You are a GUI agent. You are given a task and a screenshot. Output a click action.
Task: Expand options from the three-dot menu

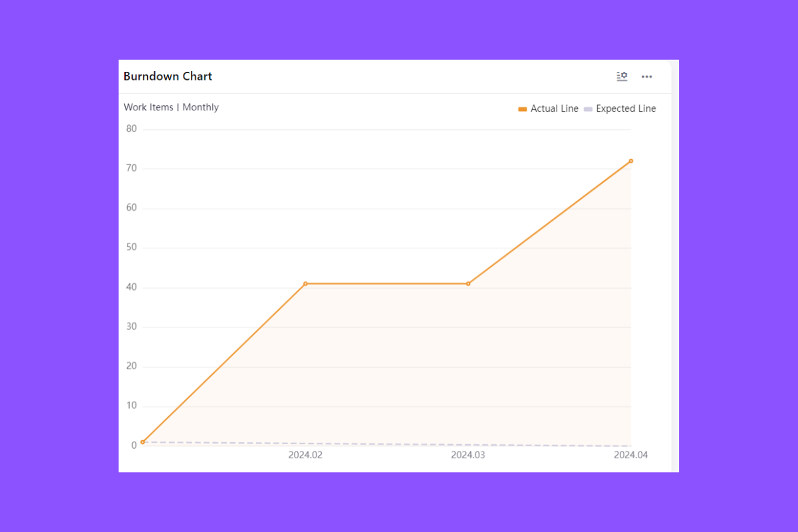point(646,76)
